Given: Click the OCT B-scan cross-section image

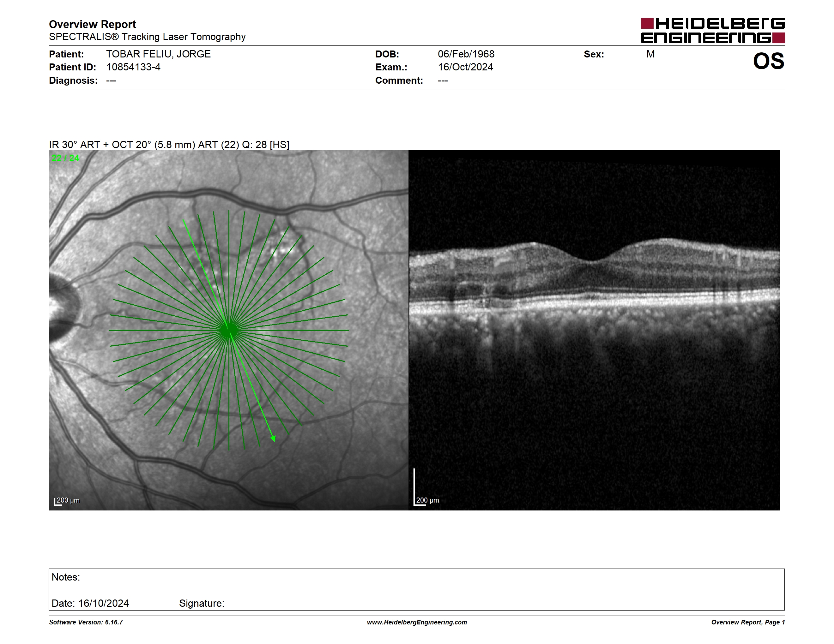Looking at the screenshot, I should tap(594, 330).
